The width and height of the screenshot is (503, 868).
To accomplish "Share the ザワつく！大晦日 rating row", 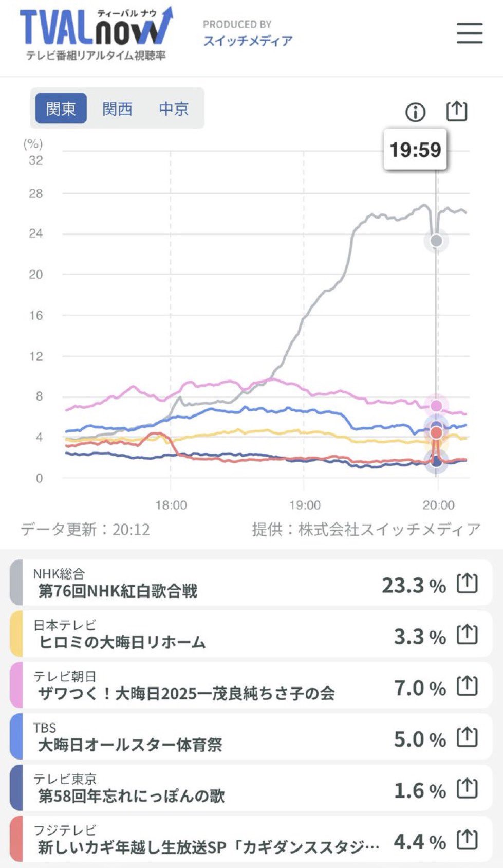I will (467, 686).
